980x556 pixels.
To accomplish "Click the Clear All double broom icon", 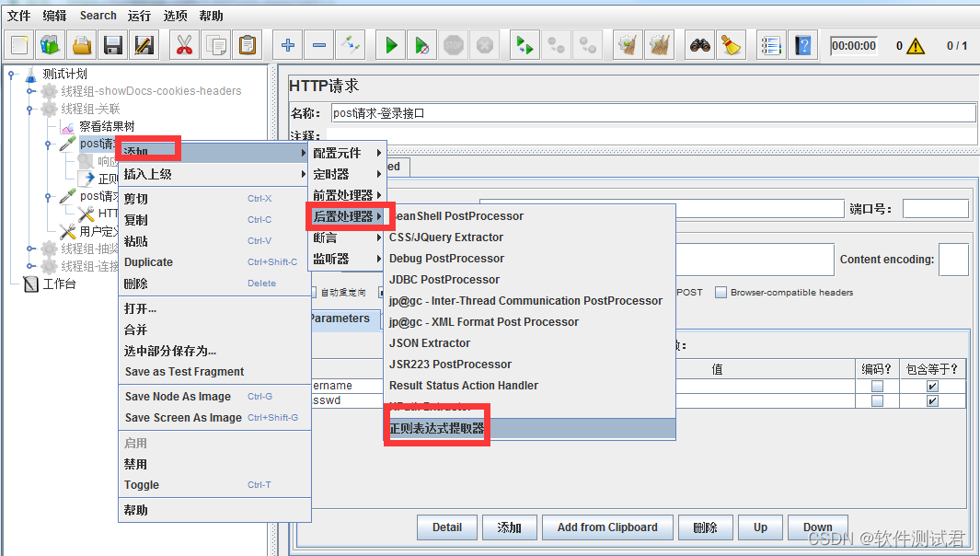I will (659, 45).
